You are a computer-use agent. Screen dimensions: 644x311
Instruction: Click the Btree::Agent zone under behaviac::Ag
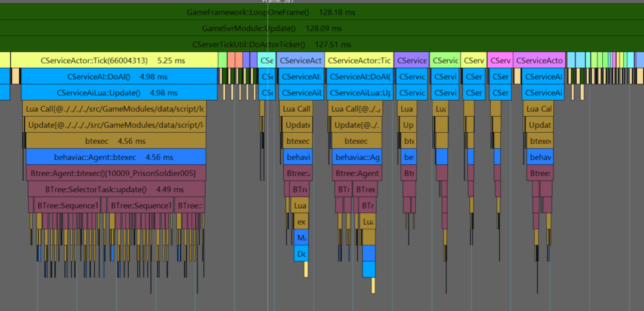coord(357,173)
